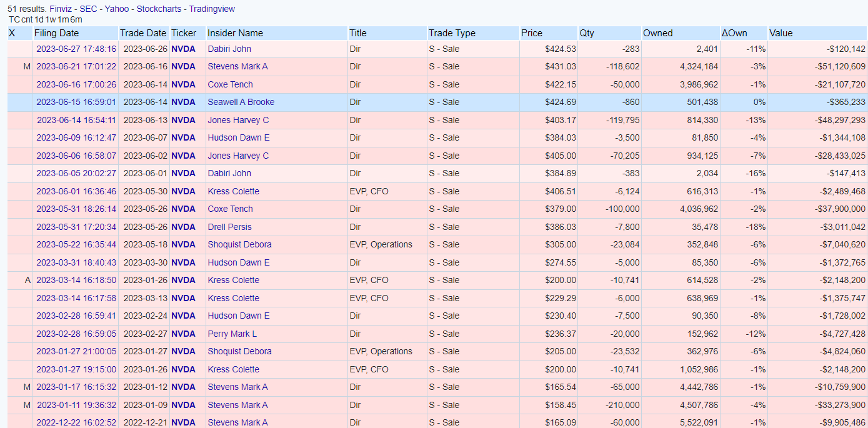
Task: Click Stevens Mark A in the 2023-06-16 trade row
Action: point(237,66)
